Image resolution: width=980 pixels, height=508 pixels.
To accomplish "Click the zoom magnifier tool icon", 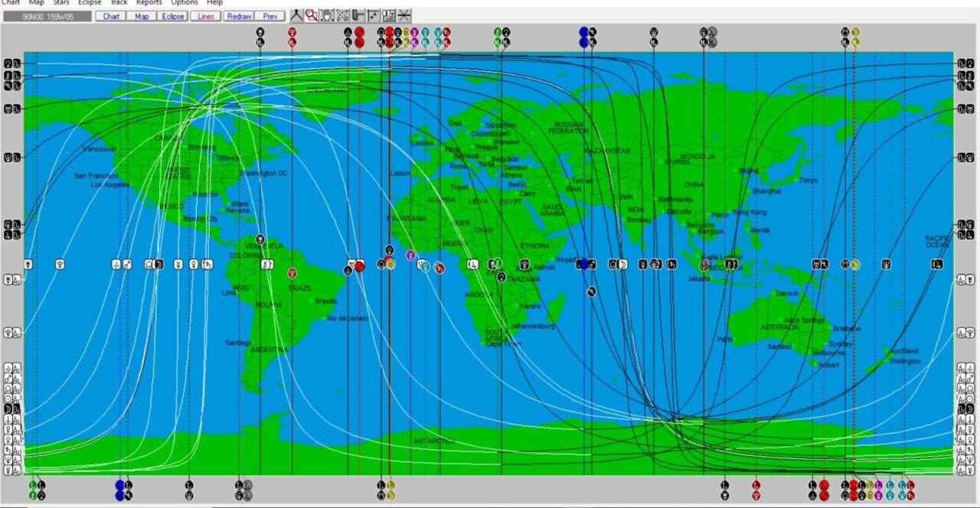I will tap(312, 15).
